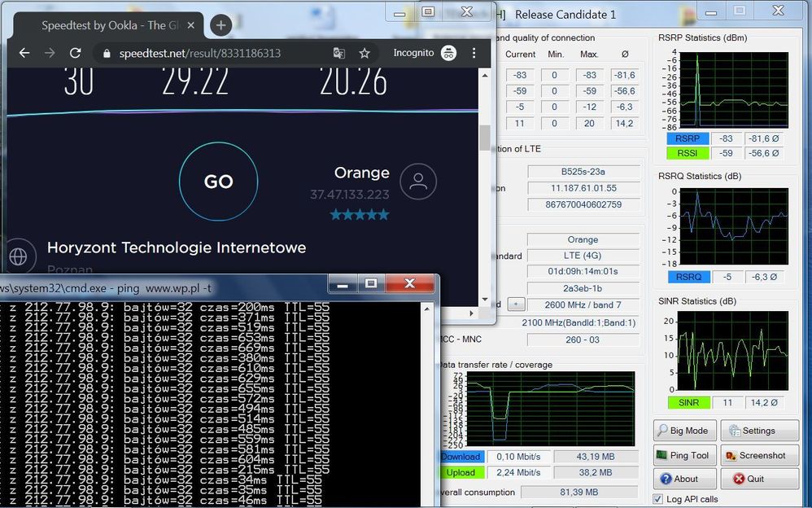
Task: Click the Translate page icon in address bar
Action: click(339, 53)
